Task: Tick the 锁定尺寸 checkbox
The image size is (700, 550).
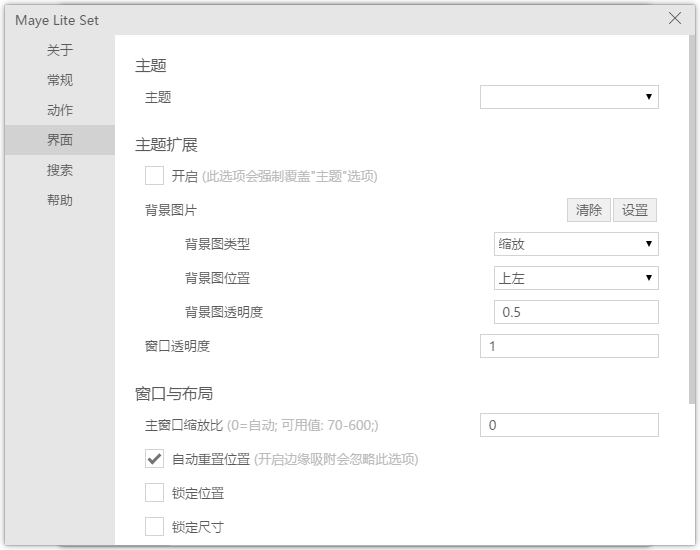Action: (x=154, y=527)
